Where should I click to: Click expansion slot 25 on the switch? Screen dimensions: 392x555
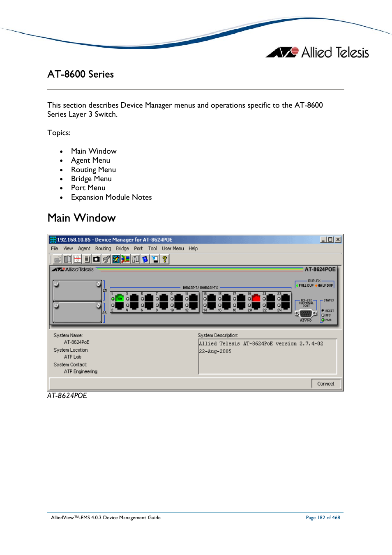(77, 290)
